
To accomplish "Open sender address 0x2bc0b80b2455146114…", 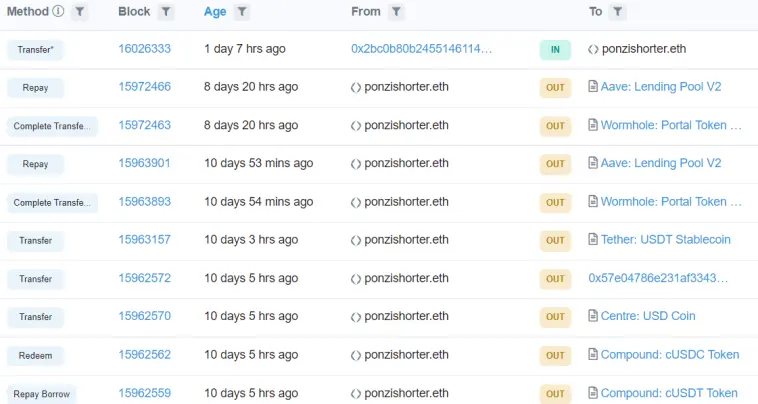I will 422,49.
